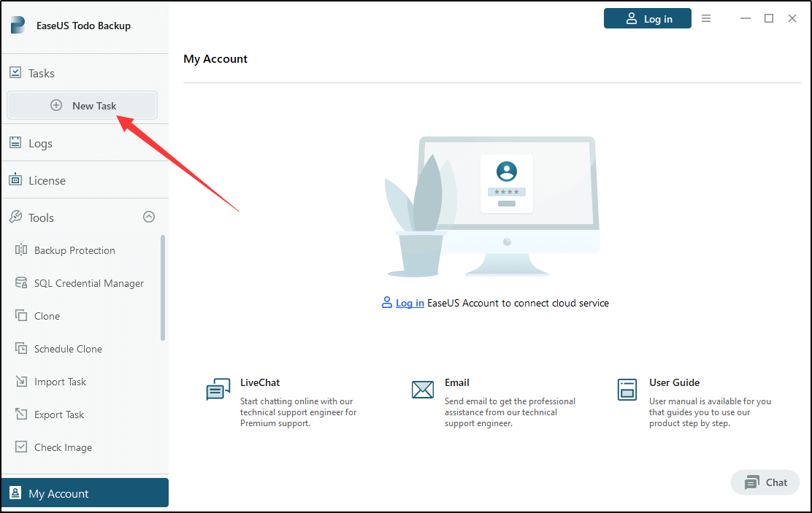The image size is (812, 513).
Task: Click User Guide description starting 'User manual is available'
Action: click(x=710, y=412)
